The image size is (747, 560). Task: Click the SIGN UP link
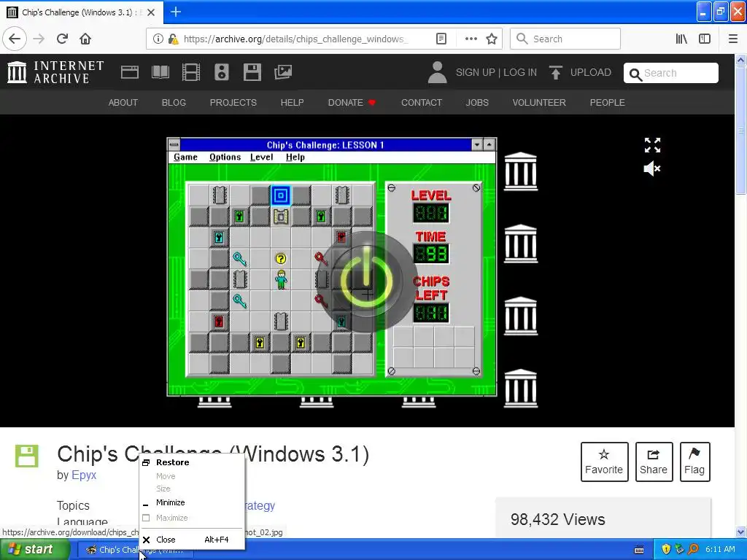(475, 72)
